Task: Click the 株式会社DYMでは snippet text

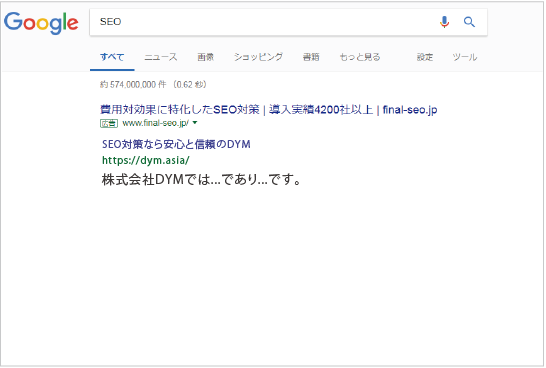Action: [x=201, y=180]
